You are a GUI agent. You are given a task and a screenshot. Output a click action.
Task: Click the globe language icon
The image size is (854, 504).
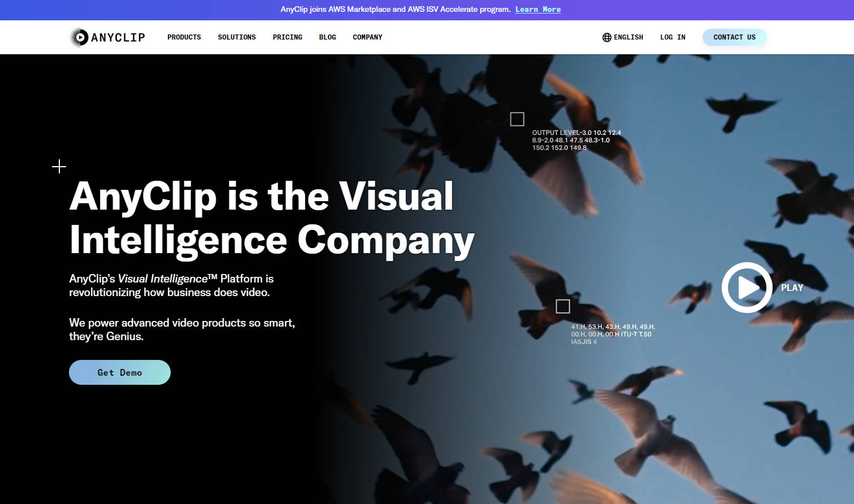coord(606,37)
